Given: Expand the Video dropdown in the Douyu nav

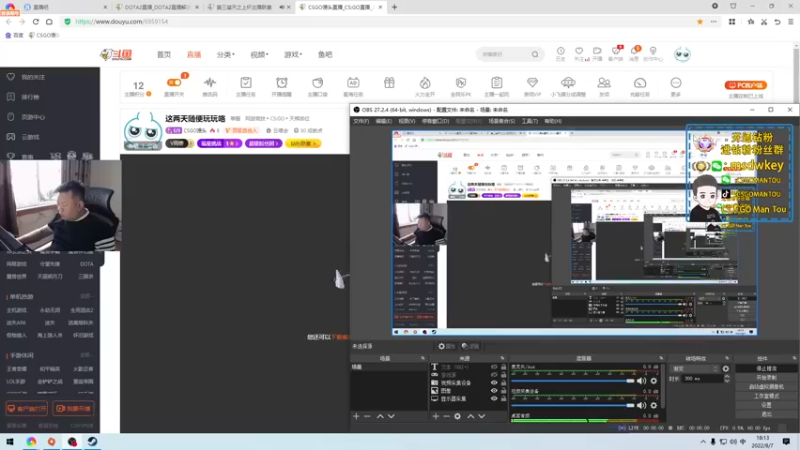Looking at the screenshot, I should click(259, 55).
